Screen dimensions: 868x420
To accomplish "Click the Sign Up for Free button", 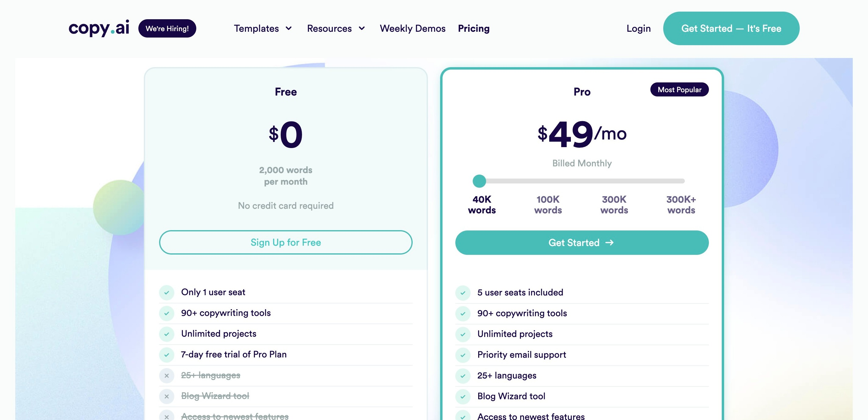I will (x=285, y=242).
